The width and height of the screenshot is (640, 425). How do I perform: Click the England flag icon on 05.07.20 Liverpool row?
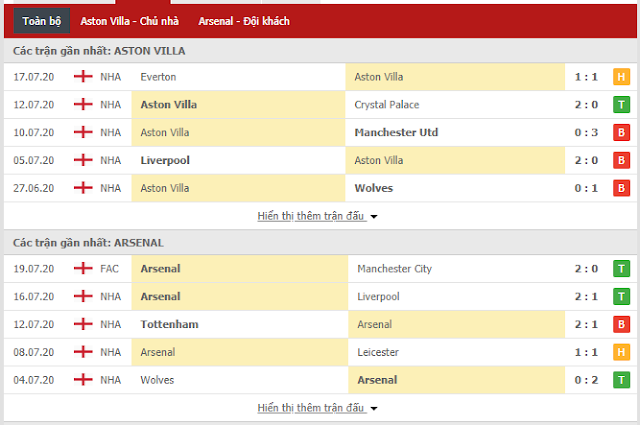click(x=83, y=160)
